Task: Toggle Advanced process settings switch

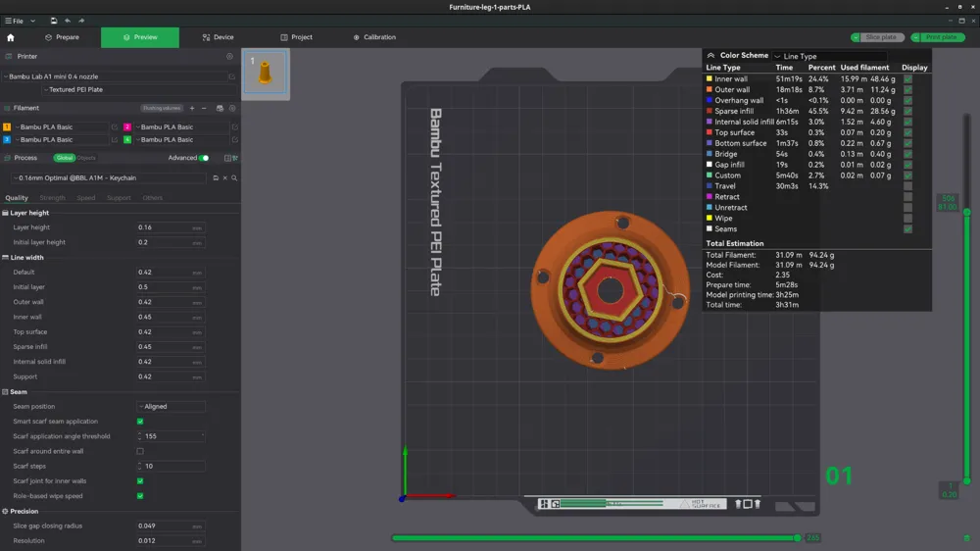Action: (204, 158)
